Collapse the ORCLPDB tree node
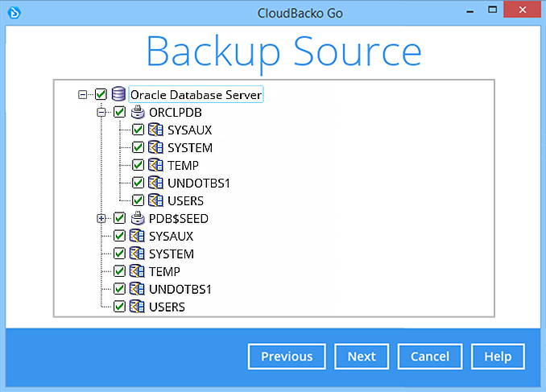Image resolution: width=546 pixels, height=392 pixels. click(101, 112)
